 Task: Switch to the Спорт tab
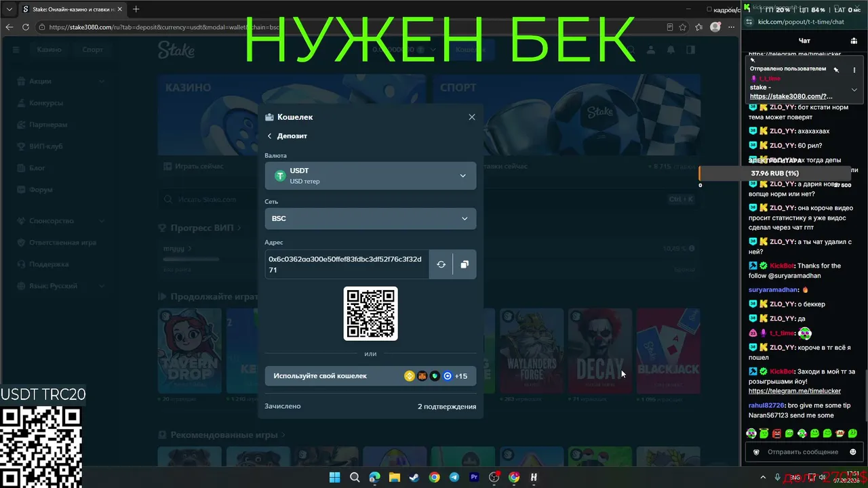pos(93,49)
